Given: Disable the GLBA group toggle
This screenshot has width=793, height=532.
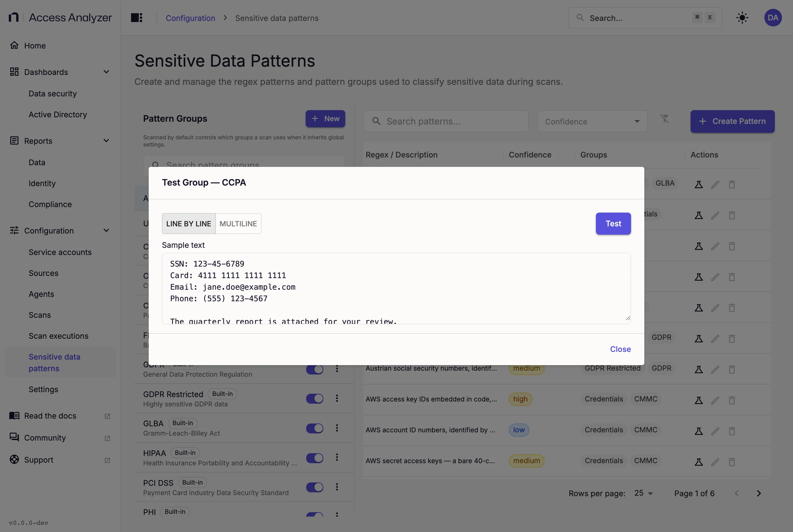Looking at the screenshot, I should (315, 428).
